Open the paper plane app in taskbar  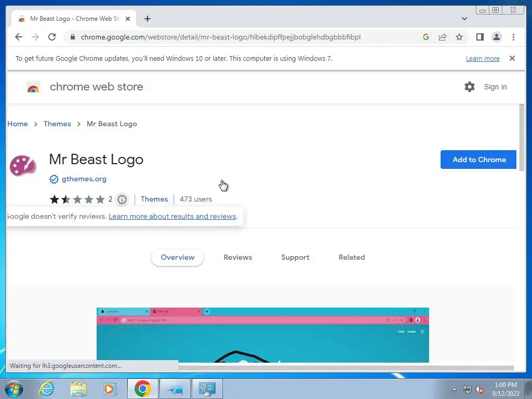pyautogui.click(x=175, y=389)
